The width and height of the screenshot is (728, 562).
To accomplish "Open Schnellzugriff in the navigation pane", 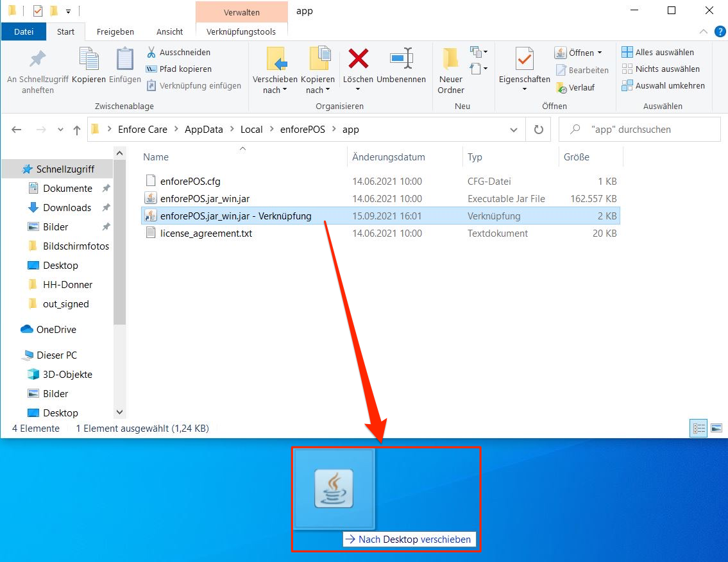I will tap(58, 169).
